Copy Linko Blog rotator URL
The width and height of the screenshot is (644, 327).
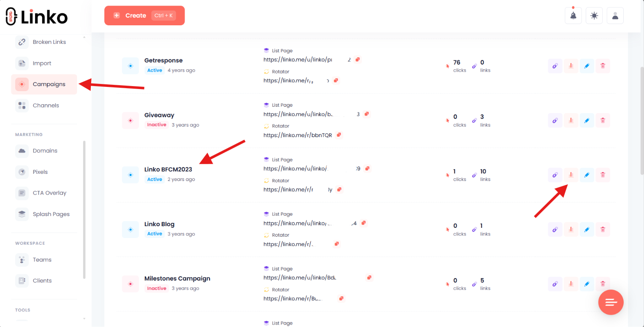click(337, 244)
